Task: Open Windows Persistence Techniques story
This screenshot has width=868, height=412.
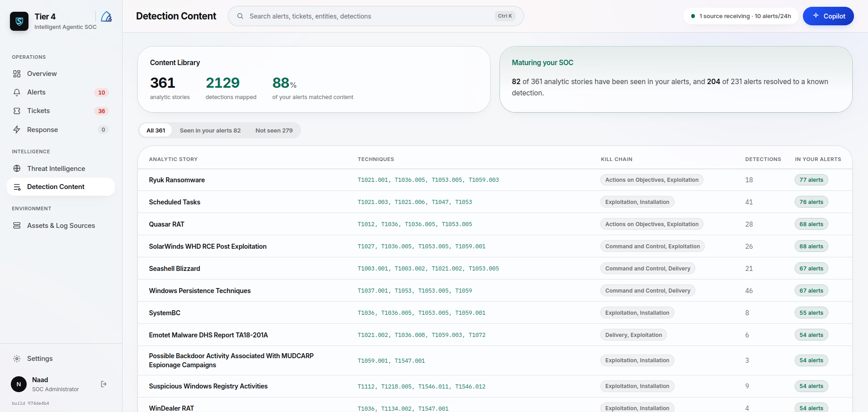Action: tap(199, 291)
